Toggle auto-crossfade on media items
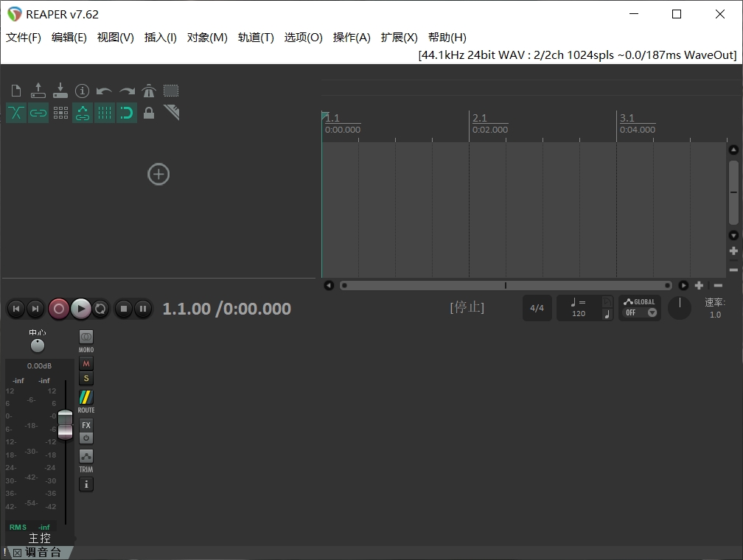The image size is (743, 560). [15, 113]
